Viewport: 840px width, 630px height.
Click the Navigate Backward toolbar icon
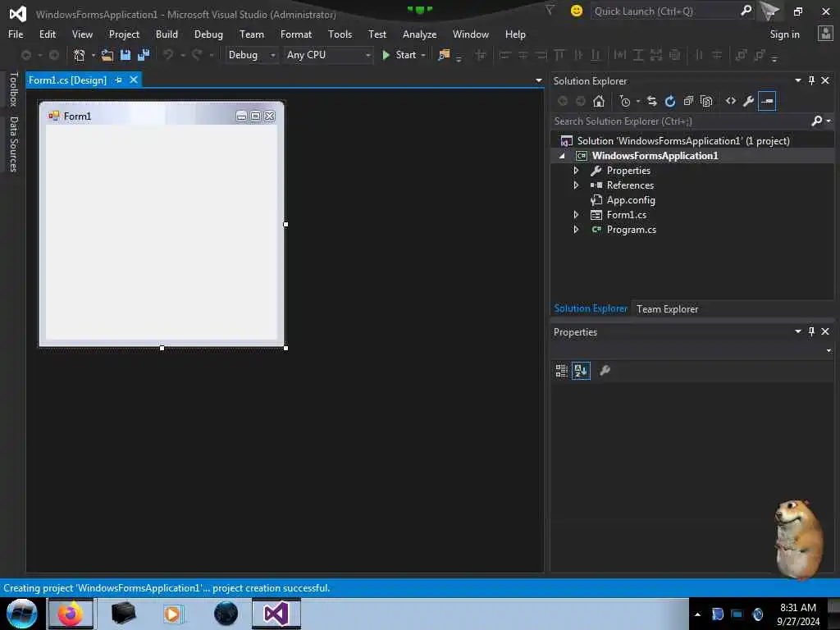(x=25, y=55)
